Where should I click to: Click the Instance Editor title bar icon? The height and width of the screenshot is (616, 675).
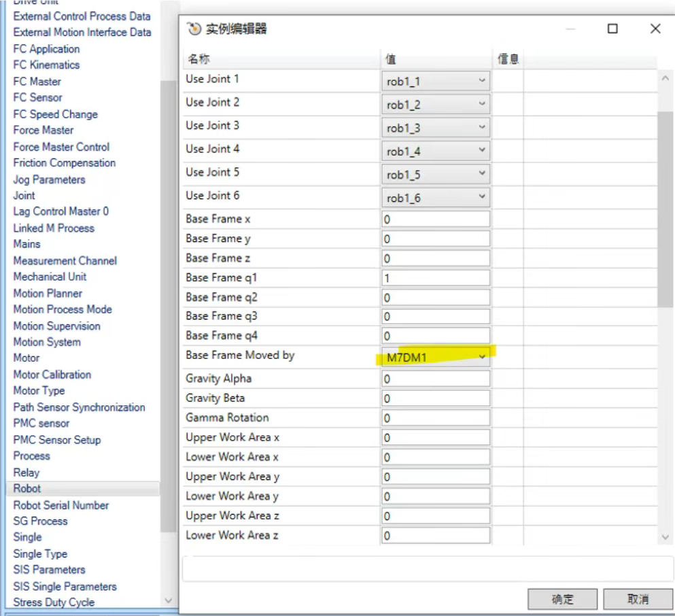click(194, 29)
